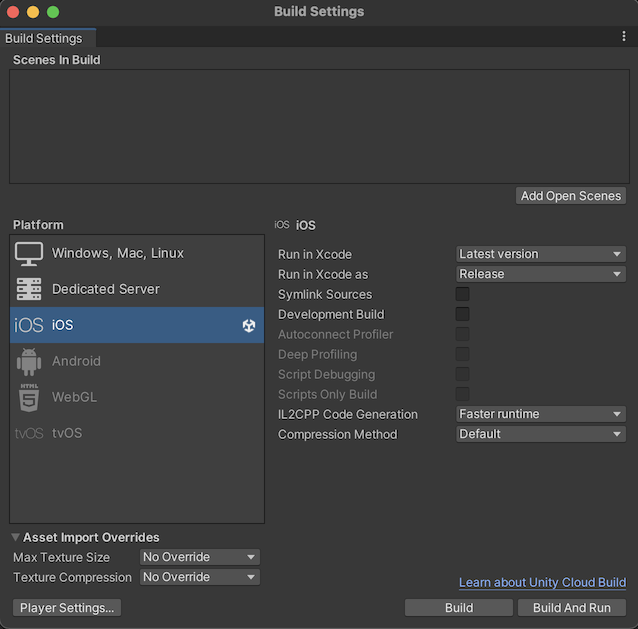Open the kebab menu in the tab bar
Image resolution: width=638 pixels, height=629 pixels.
click(x=624, y=37)
